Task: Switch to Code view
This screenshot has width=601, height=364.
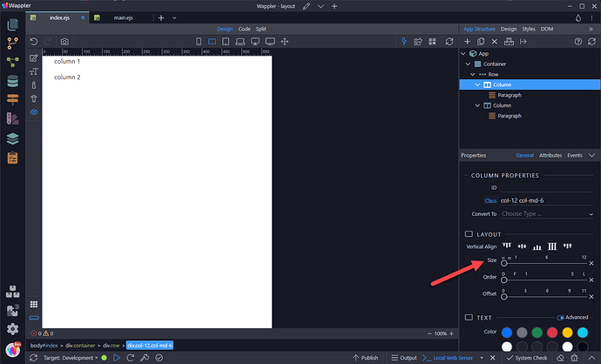Action: (244, 29)
